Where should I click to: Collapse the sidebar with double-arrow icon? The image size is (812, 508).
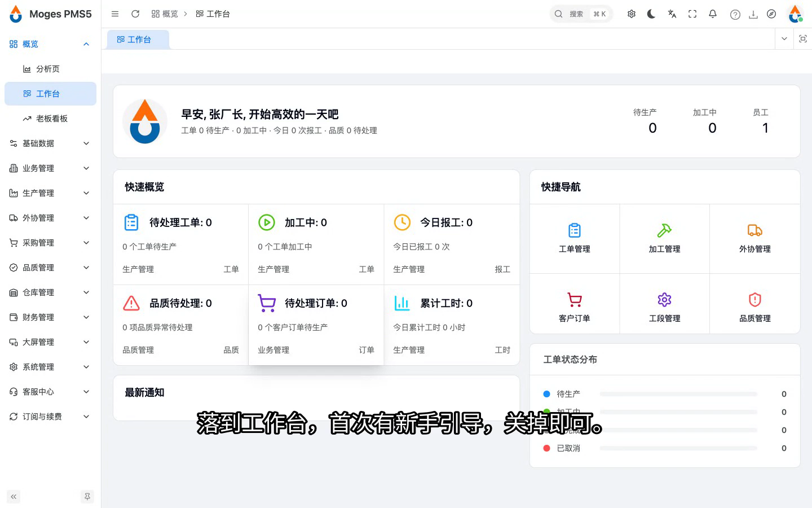click(x=14, y=497)
